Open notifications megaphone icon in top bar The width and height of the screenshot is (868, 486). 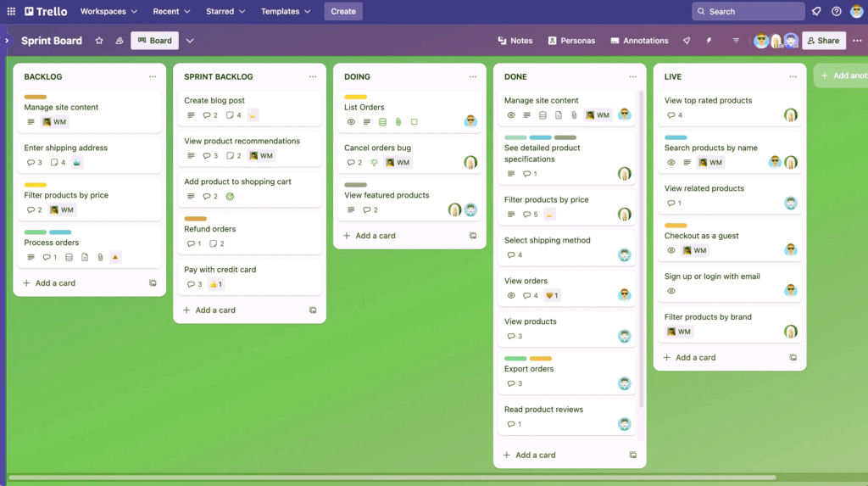click(816, 11)
